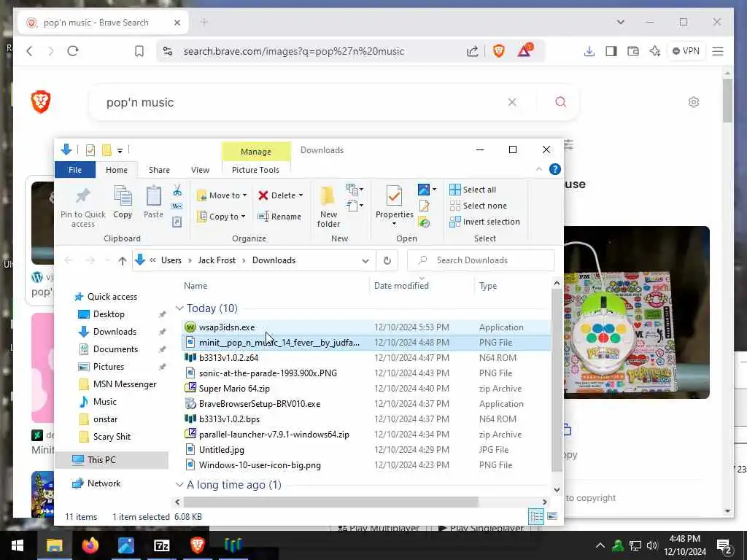Toggle the Brave sidebar panel icon
Image resolution: width=747 pixels, height=560 pixels.
[611, 51]
